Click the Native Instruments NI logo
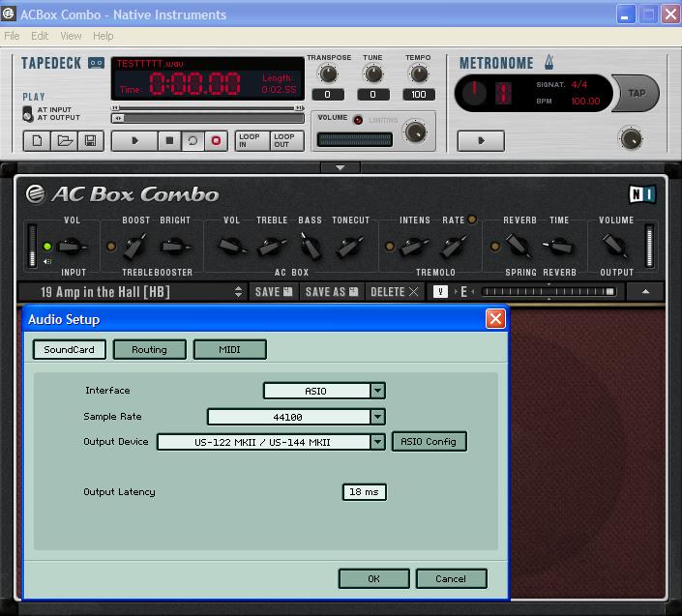The width and height of the screenshot is (682, 616). click(642, 194)
